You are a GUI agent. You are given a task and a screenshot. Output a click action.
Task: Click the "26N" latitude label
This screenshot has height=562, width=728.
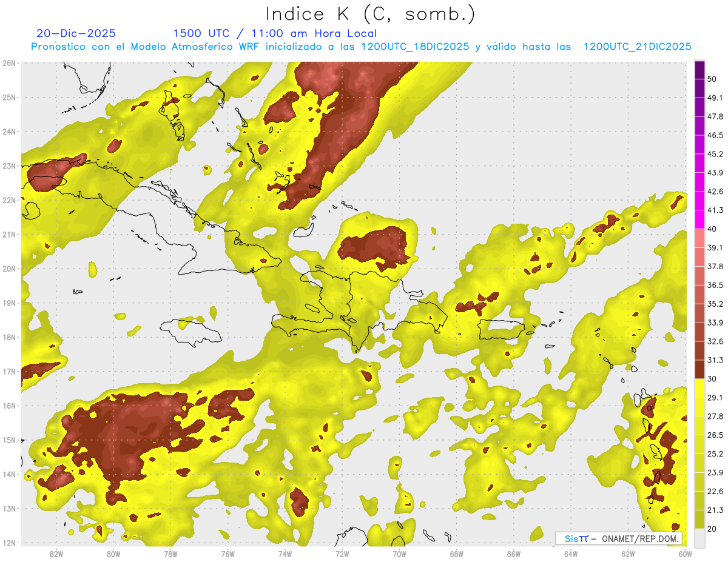10,63
